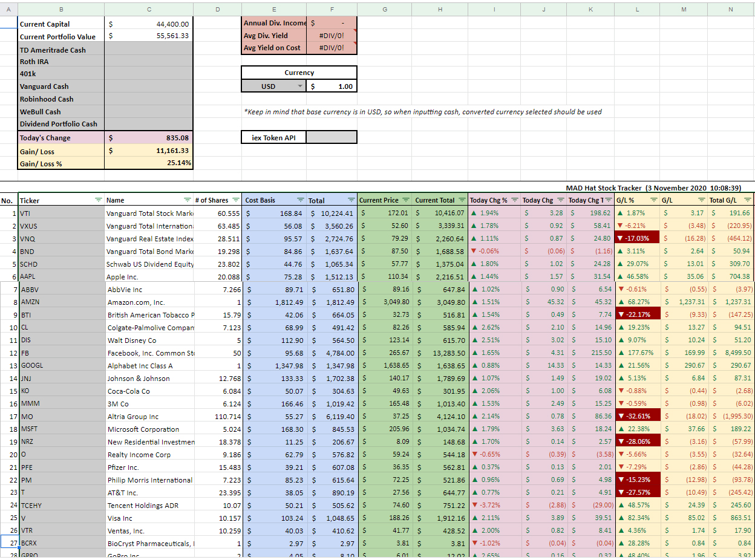Select column E header
The image size is (755, 560).
tap(274, 8)
